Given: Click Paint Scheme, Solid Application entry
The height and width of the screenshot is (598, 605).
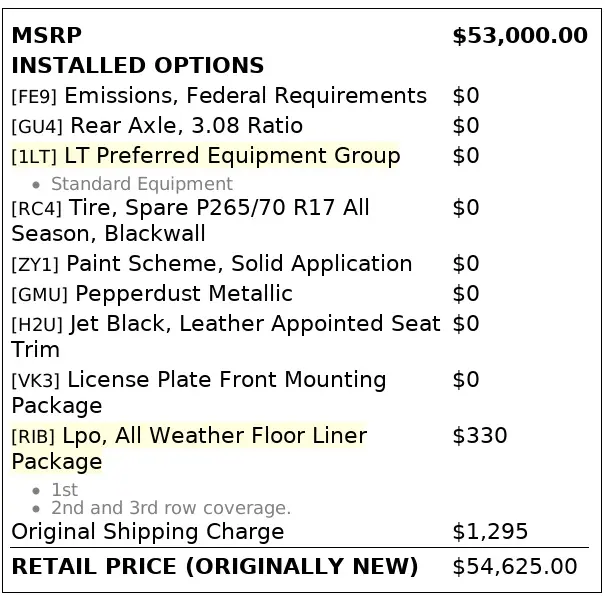Looking at the screenshot, I should (239, 264).
